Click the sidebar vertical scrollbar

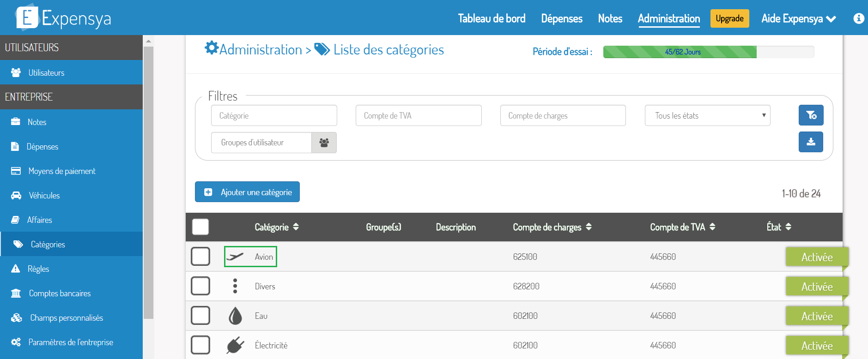tap(148, 182)
